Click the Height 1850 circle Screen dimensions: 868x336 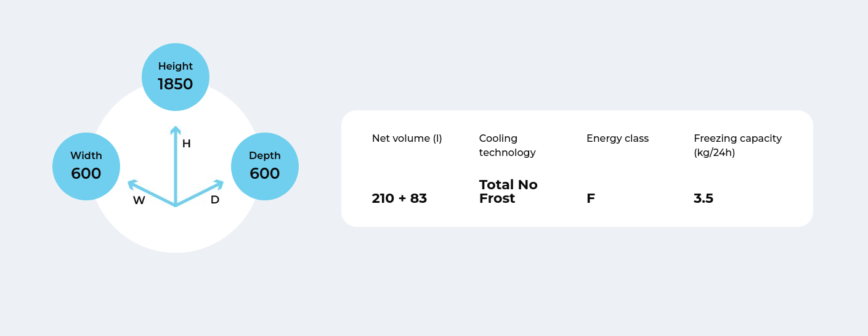point(176,77)
